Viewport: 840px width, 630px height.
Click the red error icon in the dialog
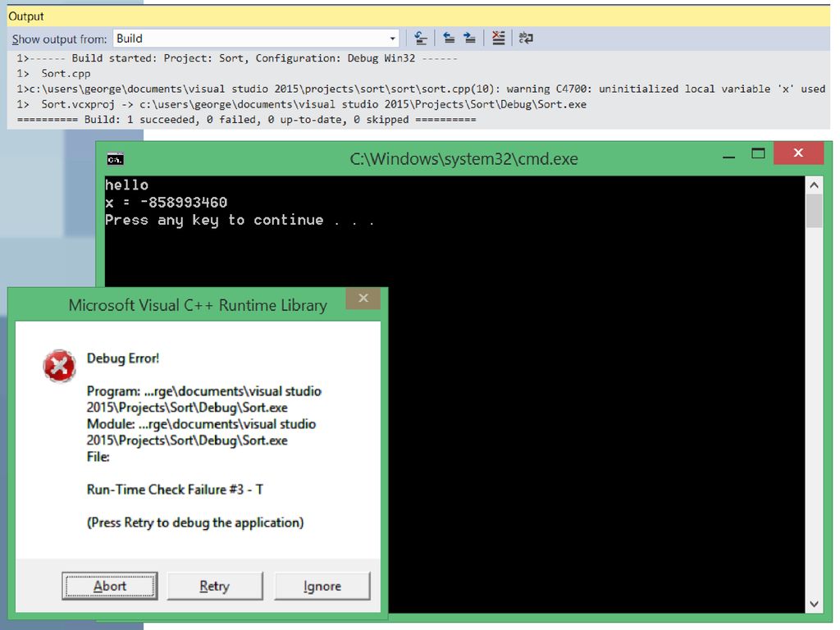[59, 367]
